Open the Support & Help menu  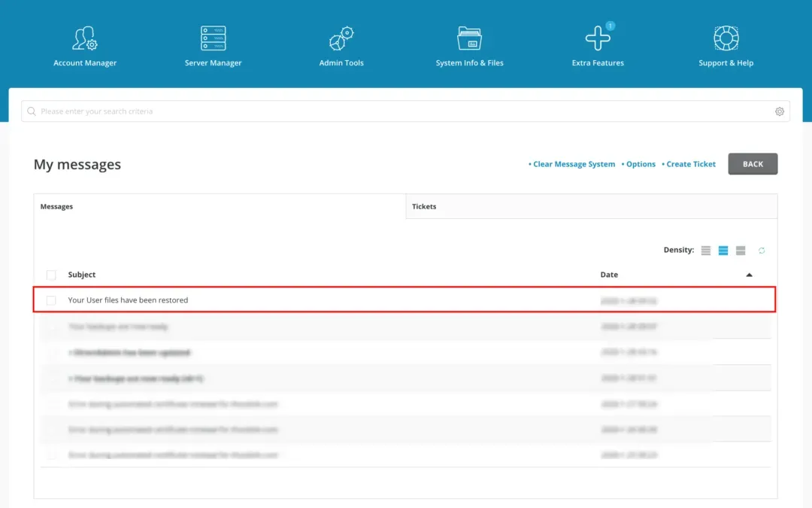(726, 46)
